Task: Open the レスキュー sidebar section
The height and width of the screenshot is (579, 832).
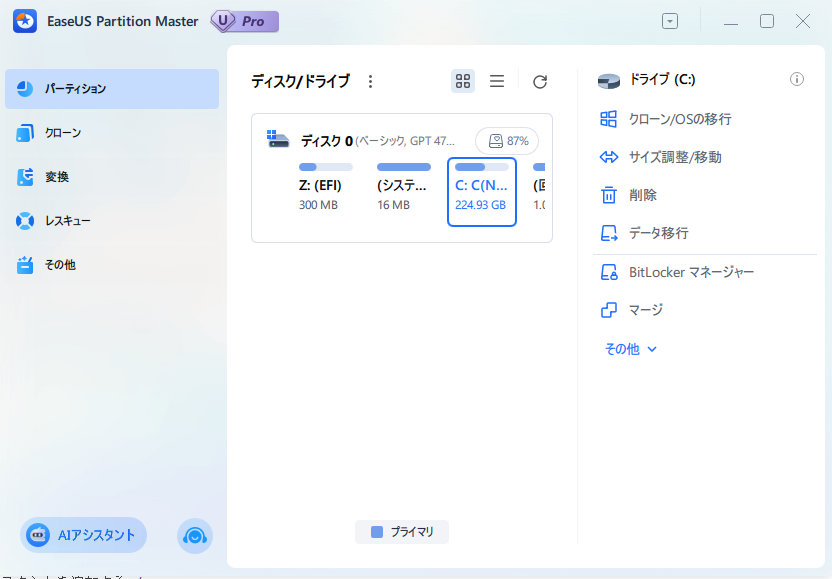Action: (x=60, y=221)
